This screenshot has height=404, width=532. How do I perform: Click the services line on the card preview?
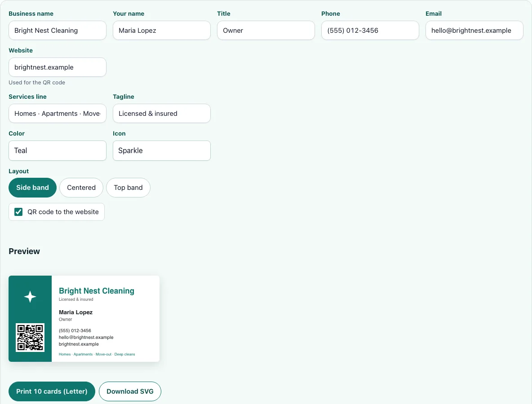click(x=97, y=354)
